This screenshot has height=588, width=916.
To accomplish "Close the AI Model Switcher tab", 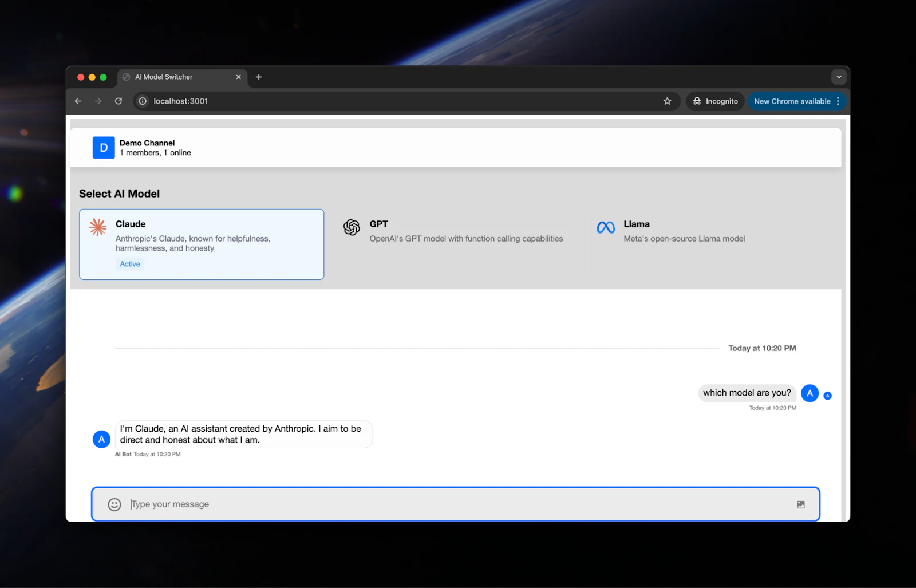I will coord(239,77).
